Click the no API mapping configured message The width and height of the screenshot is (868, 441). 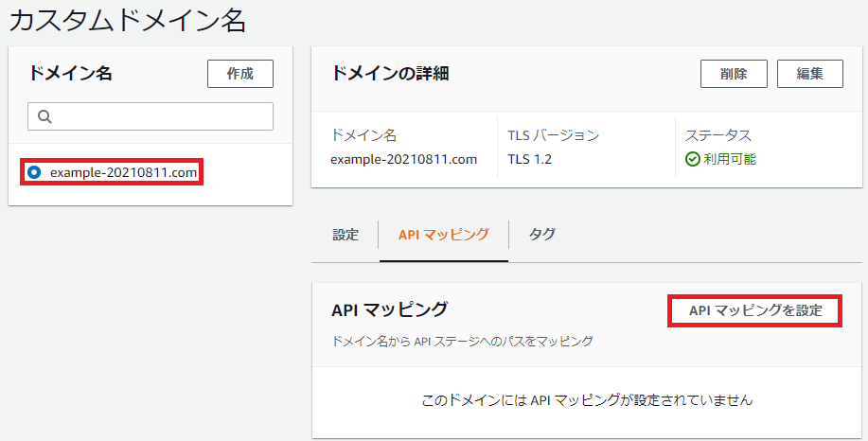587,400
